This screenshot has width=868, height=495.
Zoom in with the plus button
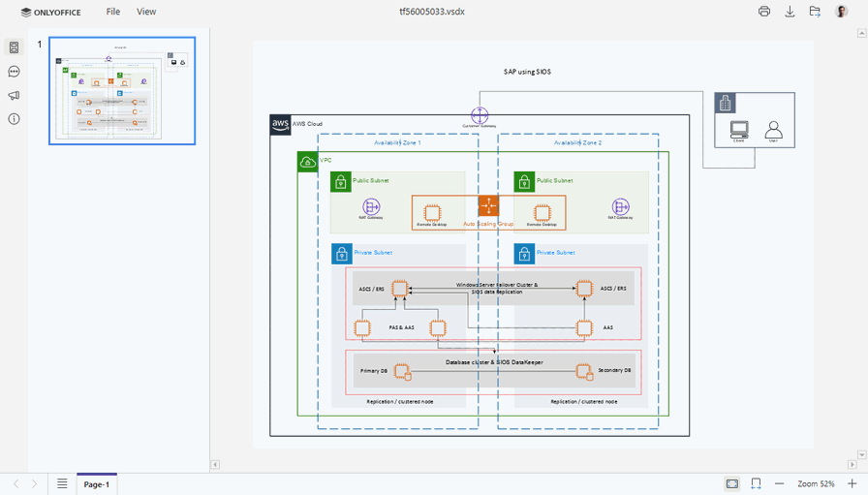tap(852, 484)
